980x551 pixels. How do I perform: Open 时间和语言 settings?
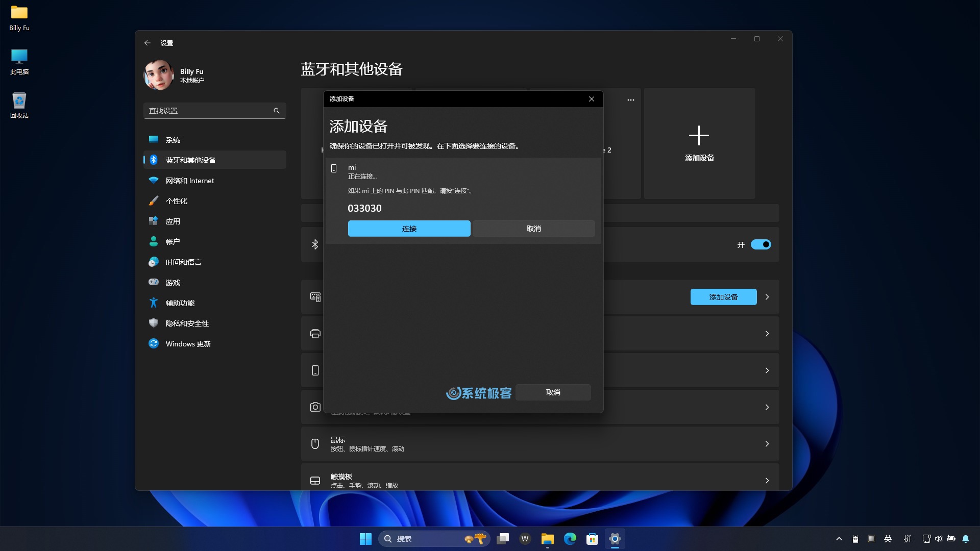point(214,262)
